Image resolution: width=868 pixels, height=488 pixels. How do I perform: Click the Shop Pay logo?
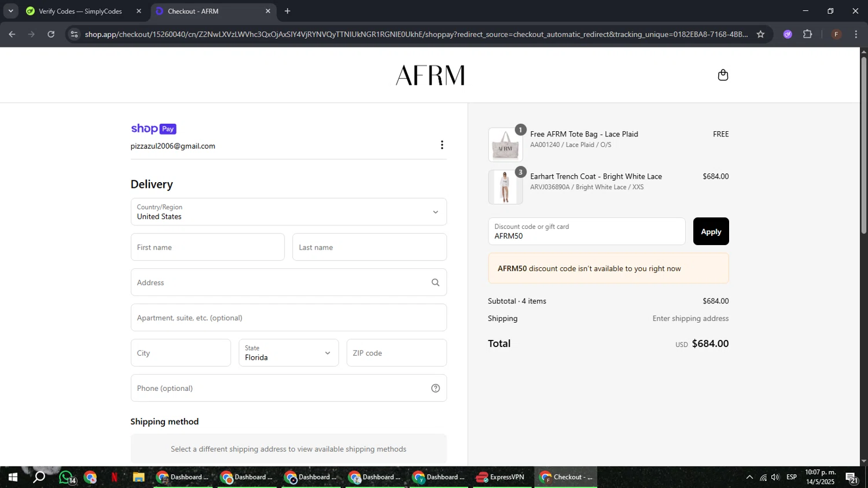[x=153, y=129]
